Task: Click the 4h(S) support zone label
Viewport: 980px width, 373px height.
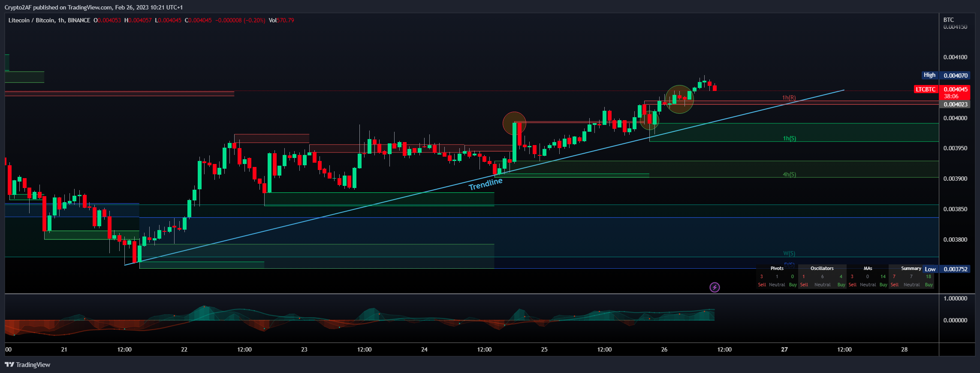Action: 789,174
